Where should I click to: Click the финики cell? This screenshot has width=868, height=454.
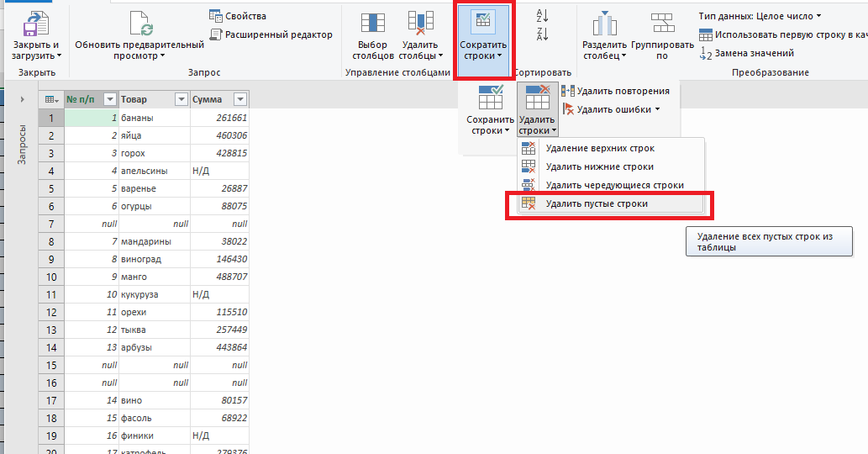(x=155, y=436)
